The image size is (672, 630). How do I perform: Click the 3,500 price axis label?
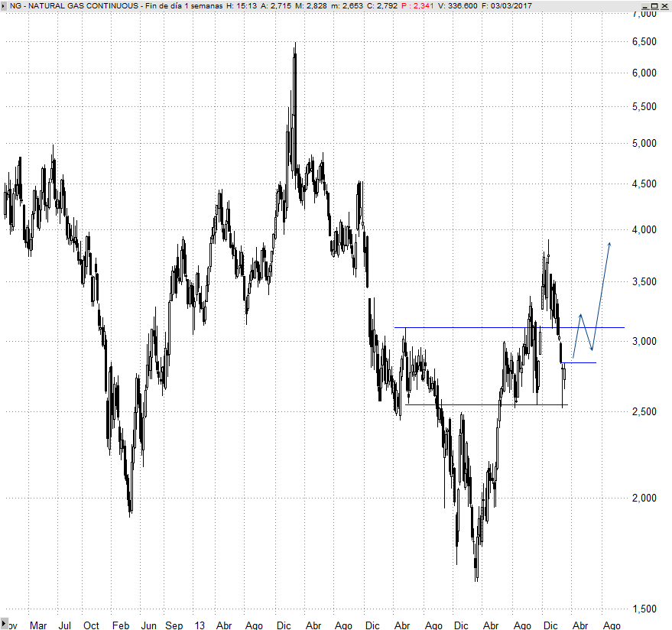(644, 281)
